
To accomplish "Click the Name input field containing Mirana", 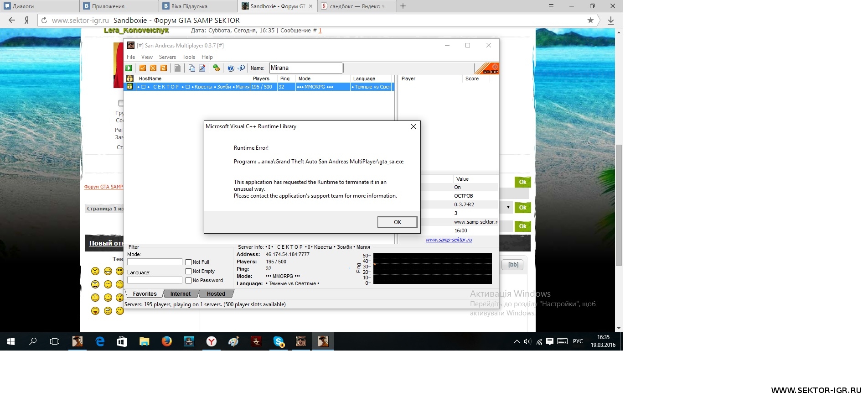I will (305, 68).
